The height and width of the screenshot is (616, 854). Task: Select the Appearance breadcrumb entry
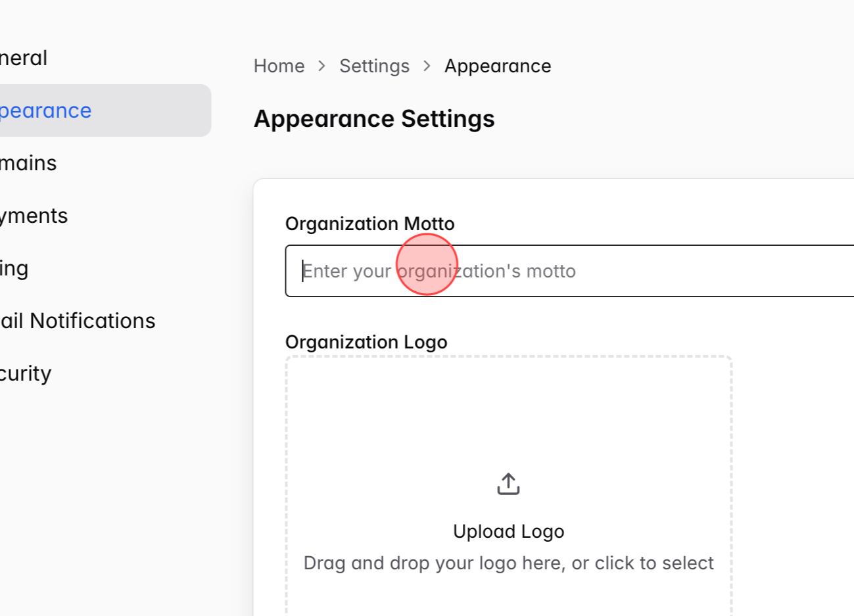point(498,66)
